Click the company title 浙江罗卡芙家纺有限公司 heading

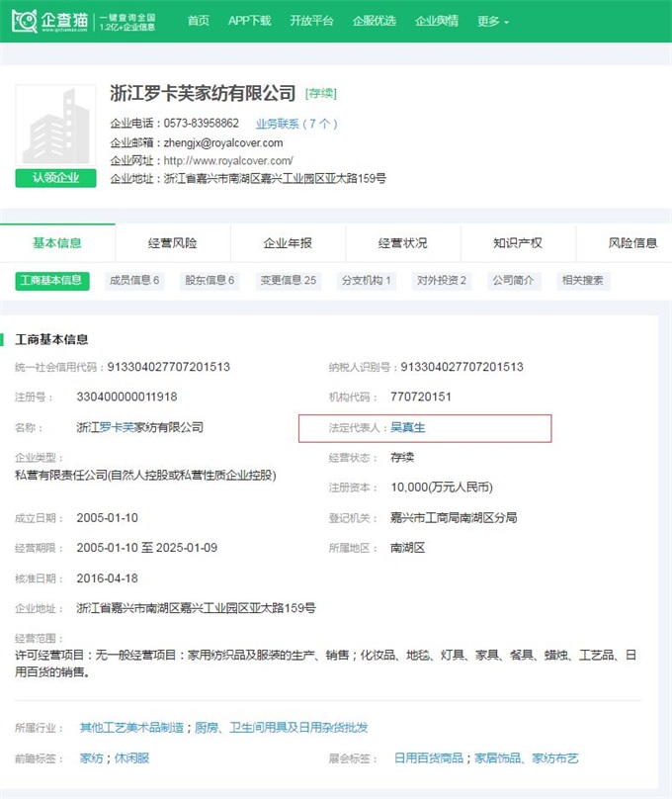(x=203, y=93)
